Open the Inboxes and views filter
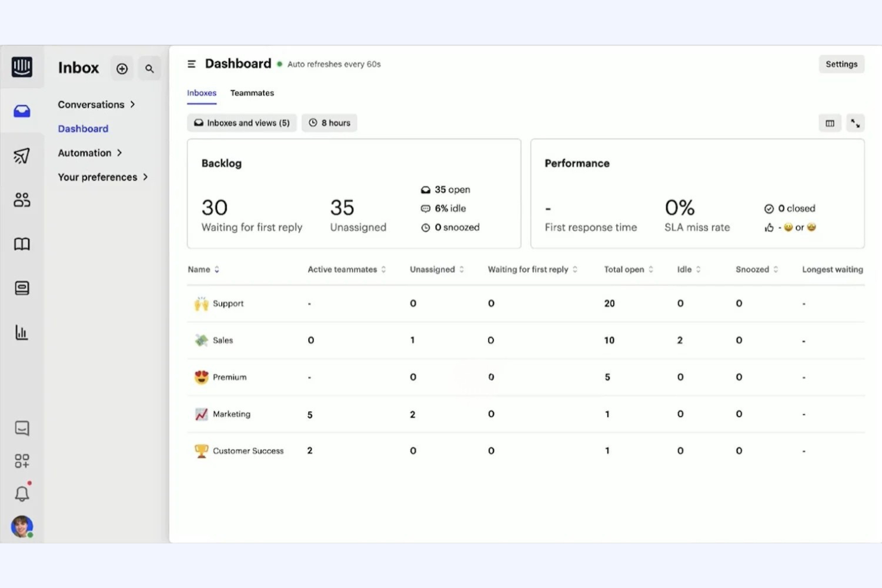This screenshot has width=882, height=588. [241, 123]
